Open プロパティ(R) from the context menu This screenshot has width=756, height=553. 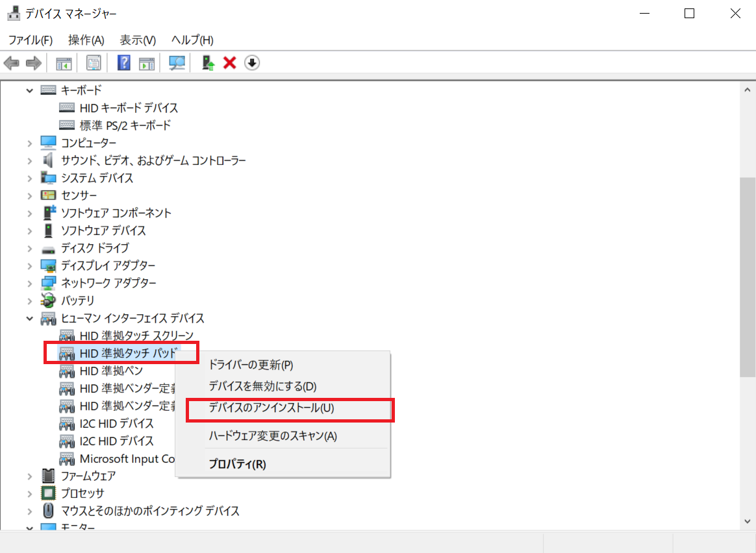(237, 464)
